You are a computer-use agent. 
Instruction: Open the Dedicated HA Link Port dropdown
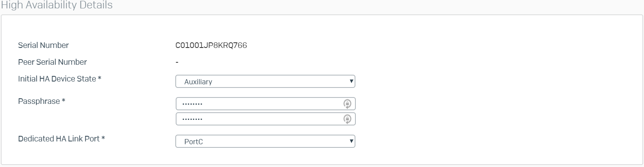click(265, 141)
